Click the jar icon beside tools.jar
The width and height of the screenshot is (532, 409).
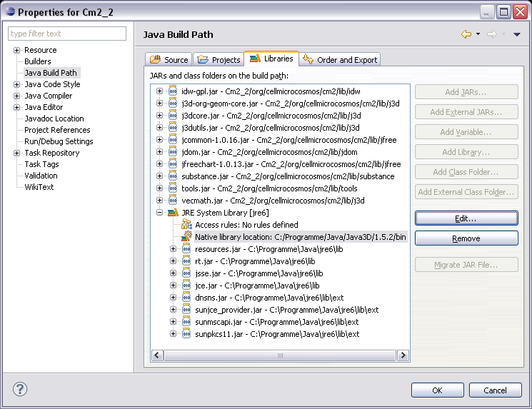173,188
